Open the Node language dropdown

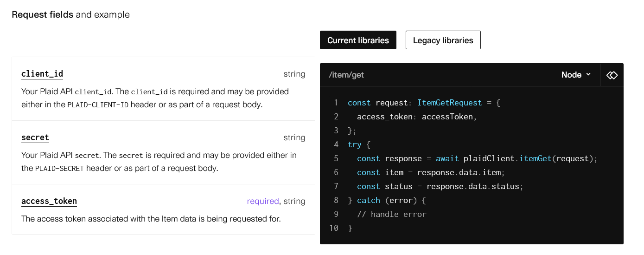[576, 75]
